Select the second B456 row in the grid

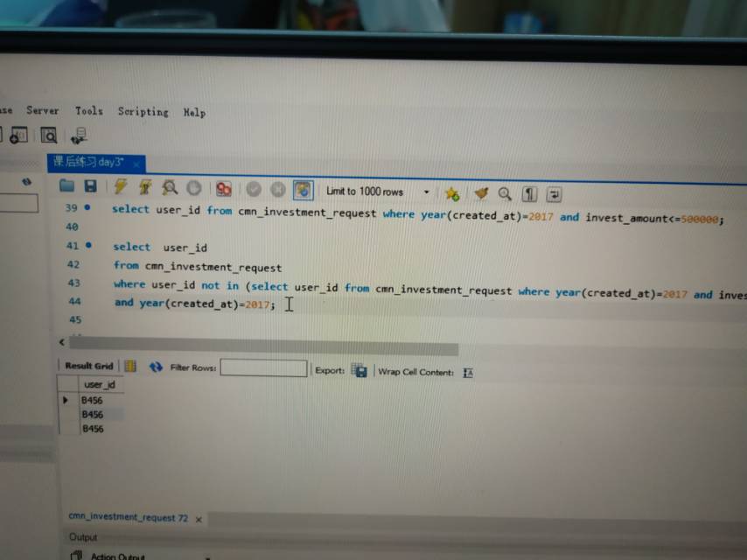coord(93,415)
